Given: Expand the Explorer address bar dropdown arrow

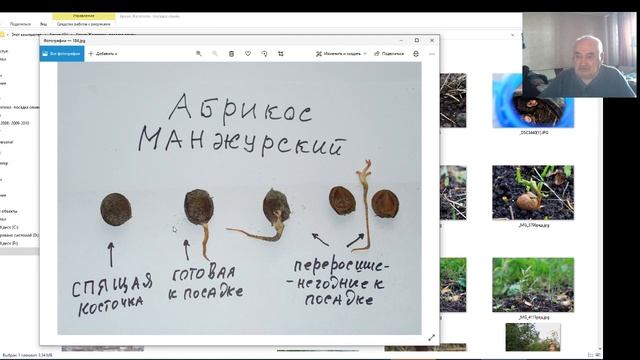Looking at the screenshot, I should coord(513,35).
